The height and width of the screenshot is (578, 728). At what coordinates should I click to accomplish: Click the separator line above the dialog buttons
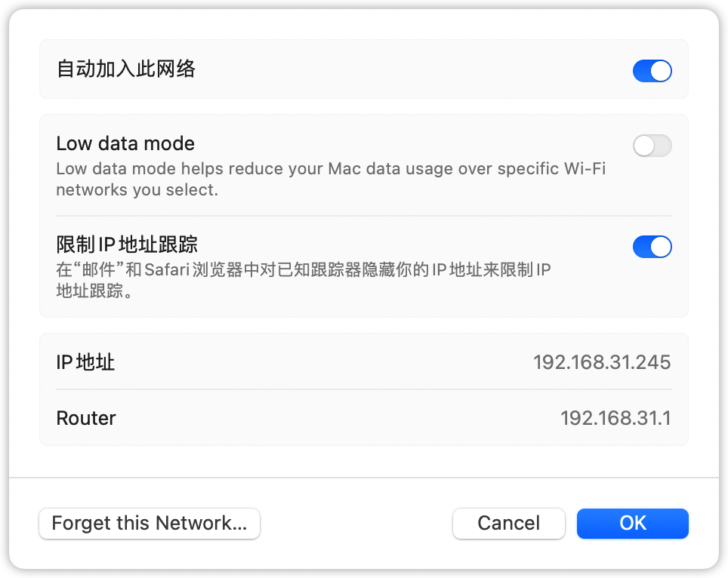pos(364,478)
